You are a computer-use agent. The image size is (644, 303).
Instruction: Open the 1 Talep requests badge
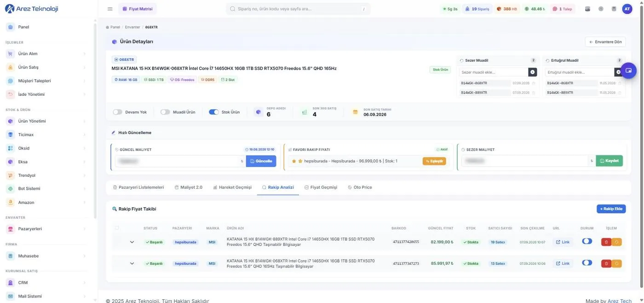[562, 9]
